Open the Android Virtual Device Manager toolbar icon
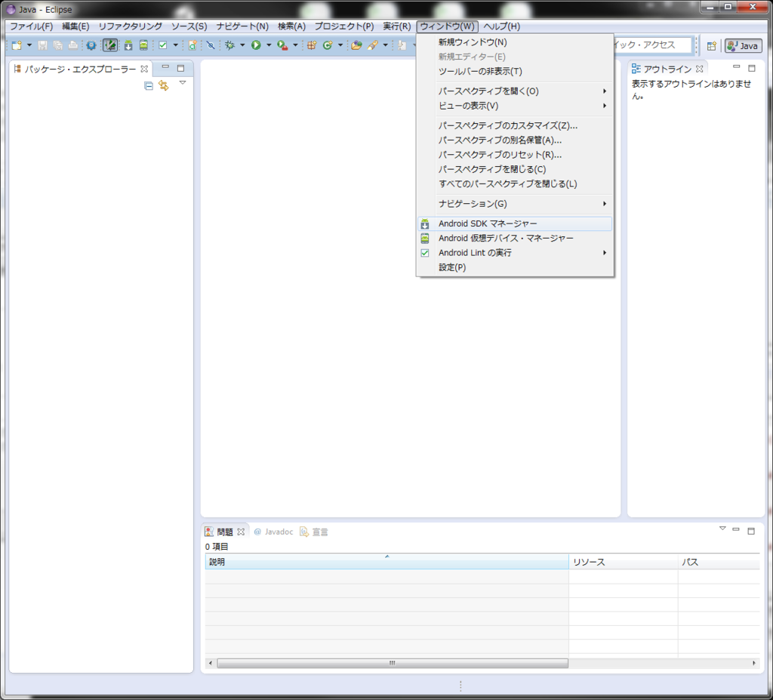The width and height of the screenshot is (773, 700). point(143,46)
